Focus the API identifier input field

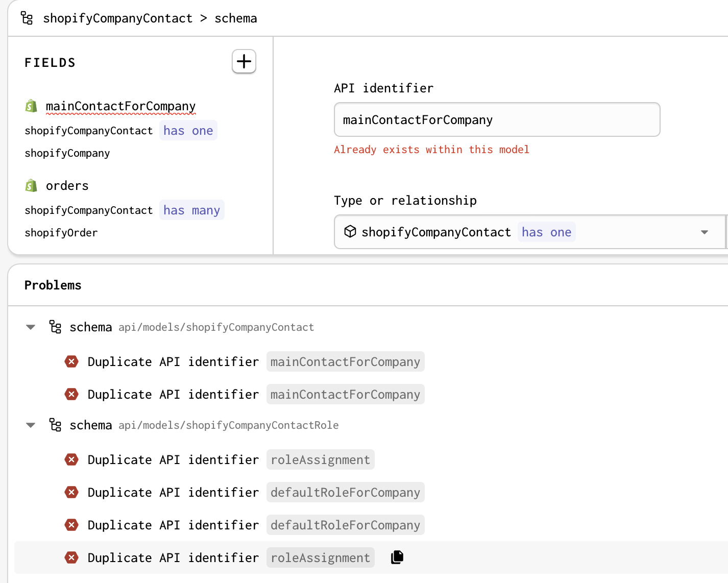tap(497, 119)
